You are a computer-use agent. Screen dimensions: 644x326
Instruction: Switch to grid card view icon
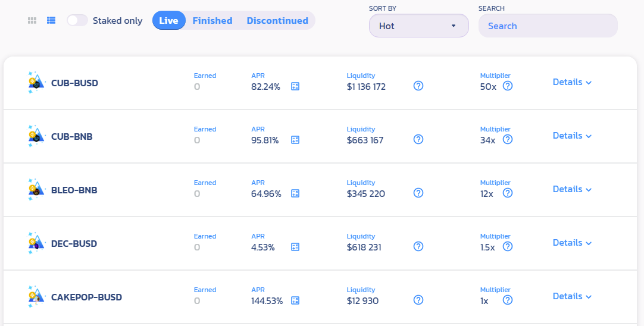tap(32, 21)
